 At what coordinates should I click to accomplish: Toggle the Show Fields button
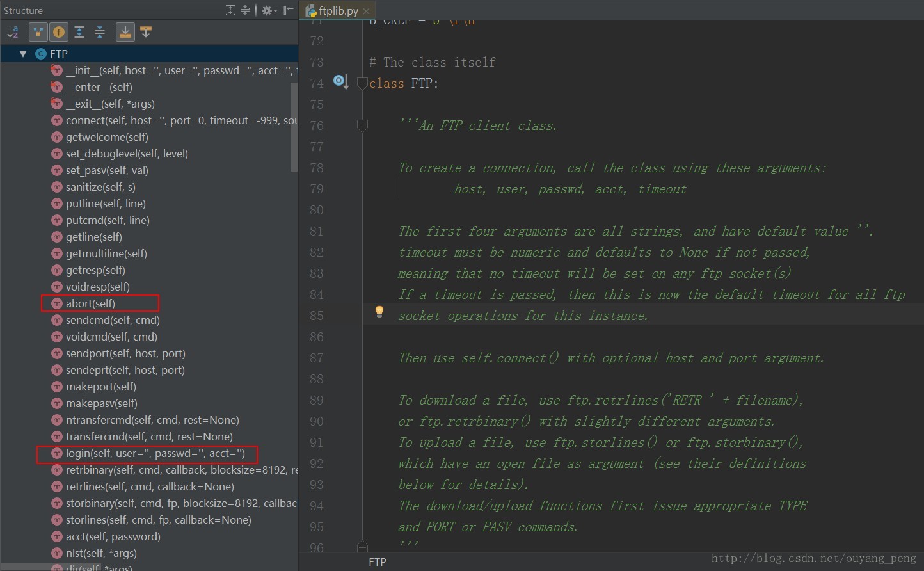pos(59,32)
